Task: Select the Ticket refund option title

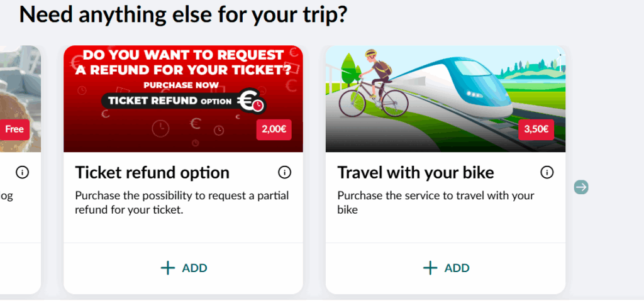Action: (x=152, y=173)
